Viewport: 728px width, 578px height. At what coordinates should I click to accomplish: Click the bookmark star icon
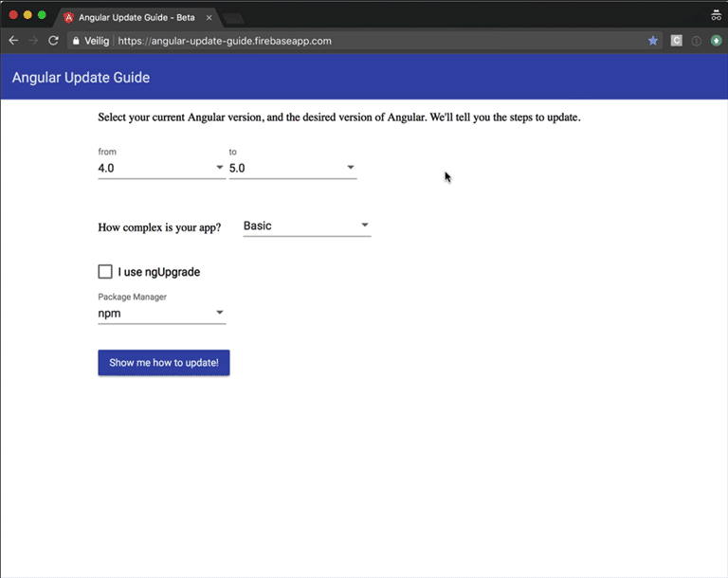(x=653, y=41)
